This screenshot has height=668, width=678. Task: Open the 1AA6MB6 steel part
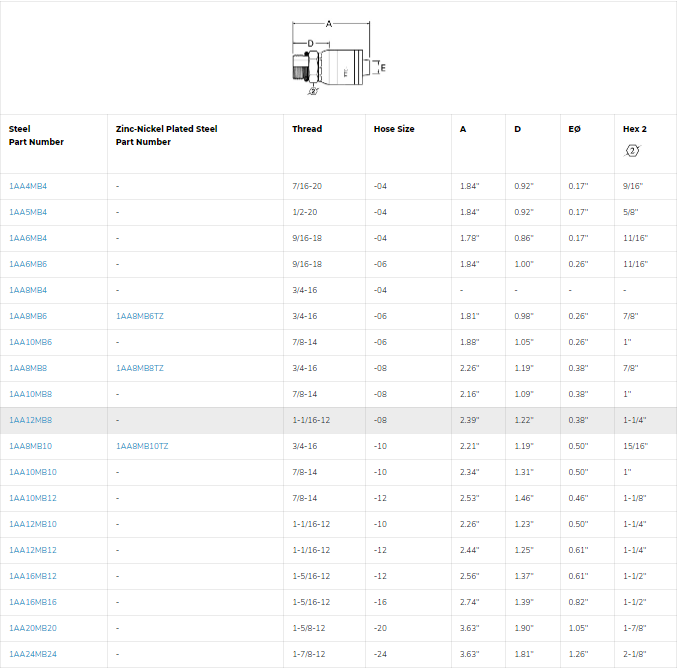coord(28,264)
